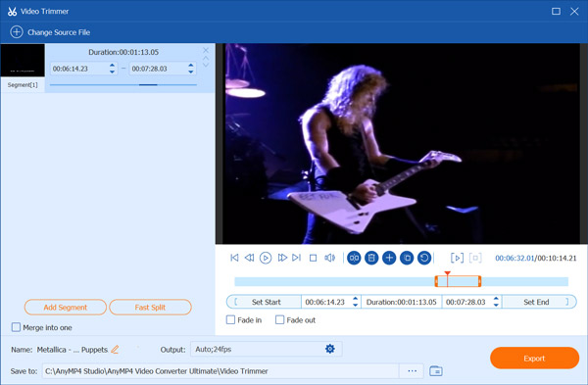
Task: Reset trimming with the circular arrow icon
Action: pyautogui.click(x=424, y=258)
